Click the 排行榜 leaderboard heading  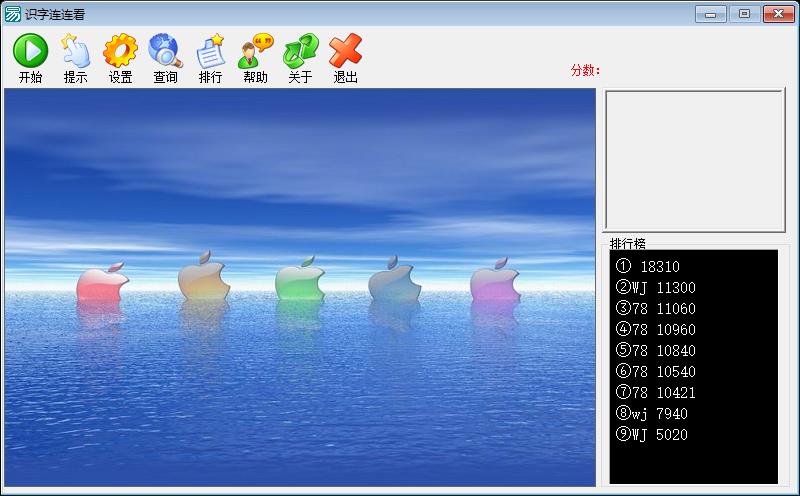coord(628,243)
